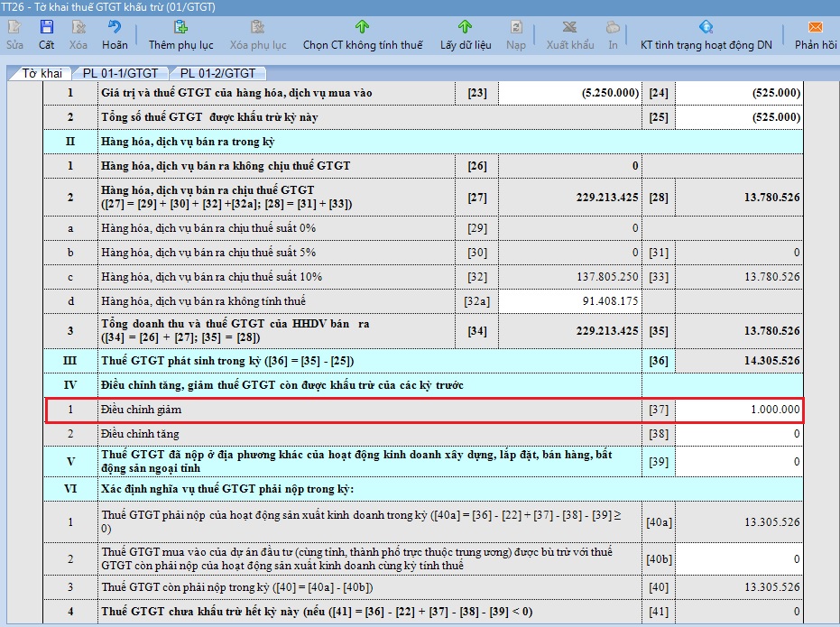Click 'Giá trị và thuế GTGT của hàng hóa' label
Viewport: 840px width, 627px height.
point(236,93)
